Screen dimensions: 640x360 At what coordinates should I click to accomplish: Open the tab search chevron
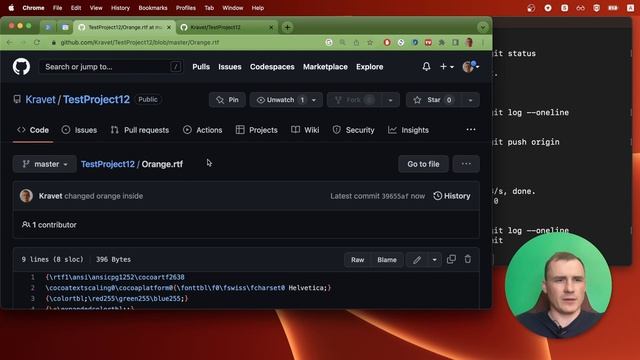tap(482, 27)
